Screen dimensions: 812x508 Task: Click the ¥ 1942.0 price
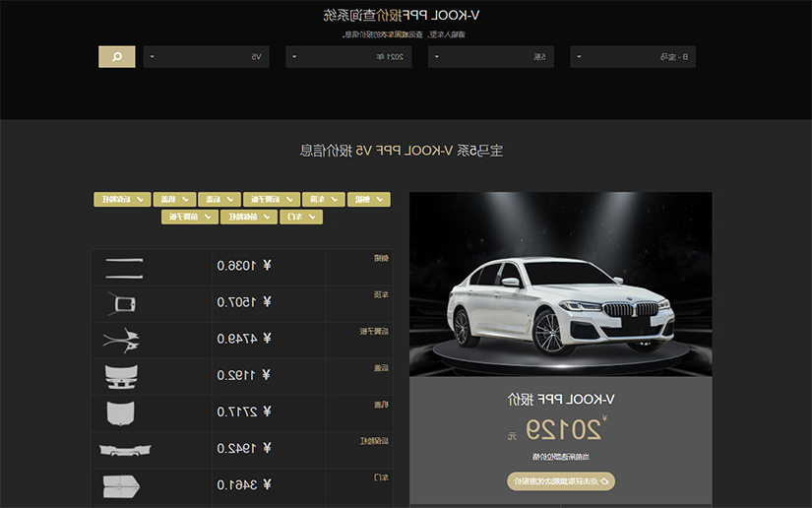tap(244, 448)
